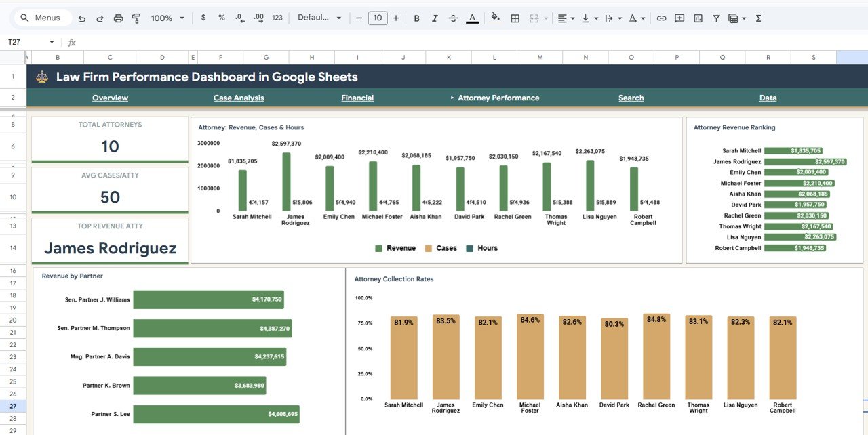
Task: Toggle italic formatting
Action: coord(435,18)
